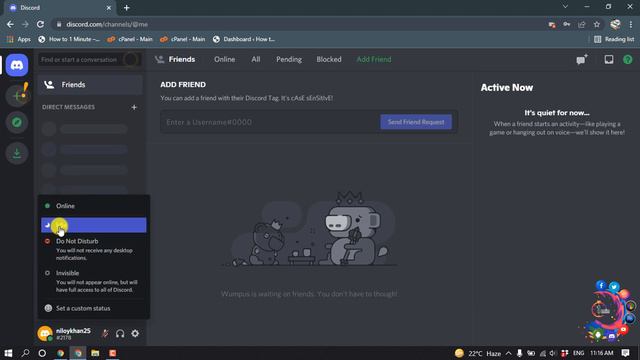Open the Inbox icon in the top bar
Viewport: 640px width, 360px height.
tap(609, 60)
